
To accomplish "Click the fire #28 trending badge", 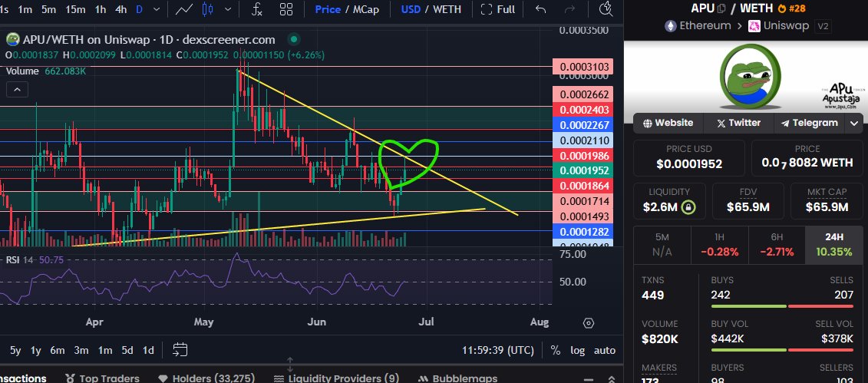I will [791, 8].
